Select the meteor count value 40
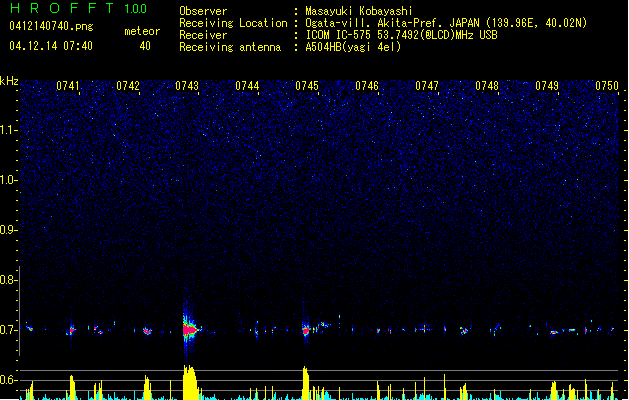This screenshot has height=400, width=629. 145,46
